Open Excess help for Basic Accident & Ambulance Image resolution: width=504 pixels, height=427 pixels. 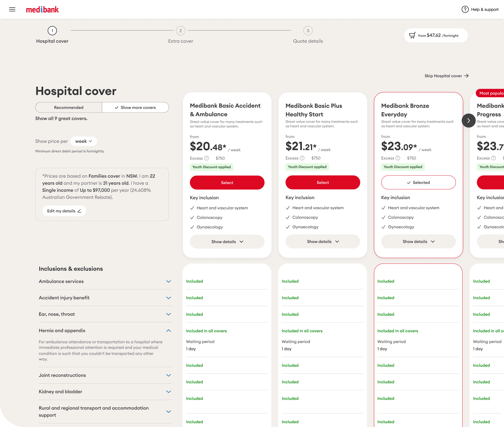(206, 158)
